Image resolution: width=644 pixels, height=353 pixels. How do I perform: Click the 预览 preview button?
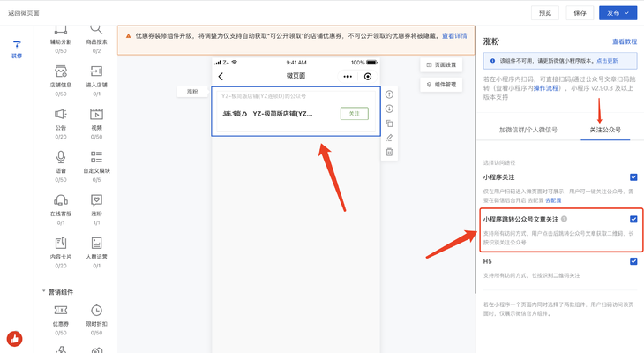[545, 13]
